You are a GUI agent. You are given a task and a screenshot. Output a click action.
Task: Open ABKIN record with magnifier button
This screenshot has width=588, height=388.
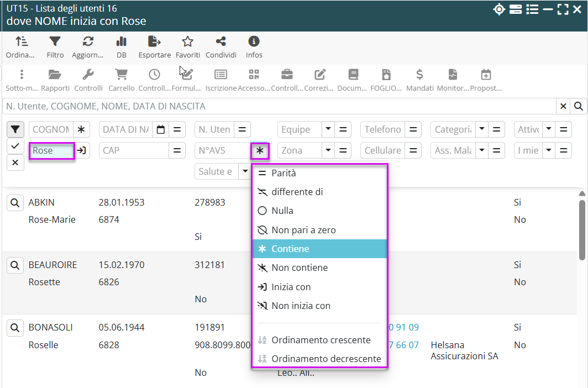[15, 203]
